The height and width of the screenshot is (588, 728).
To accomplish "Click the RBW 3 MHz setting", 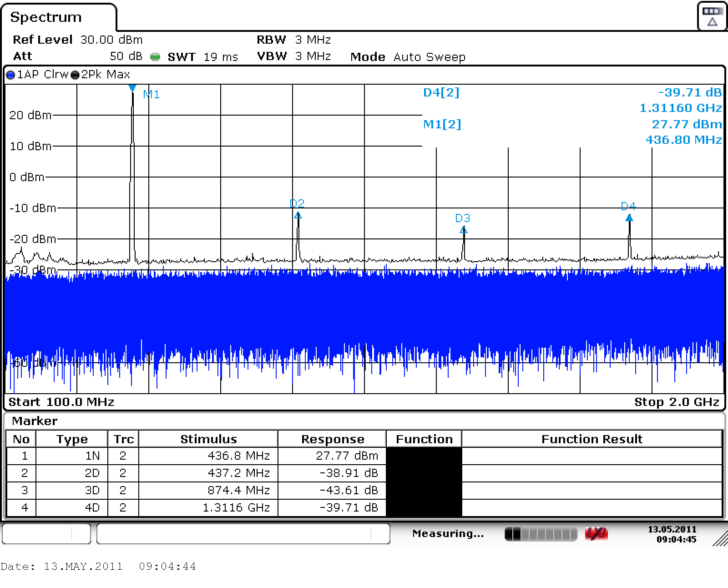I will (x=294, y=40).
